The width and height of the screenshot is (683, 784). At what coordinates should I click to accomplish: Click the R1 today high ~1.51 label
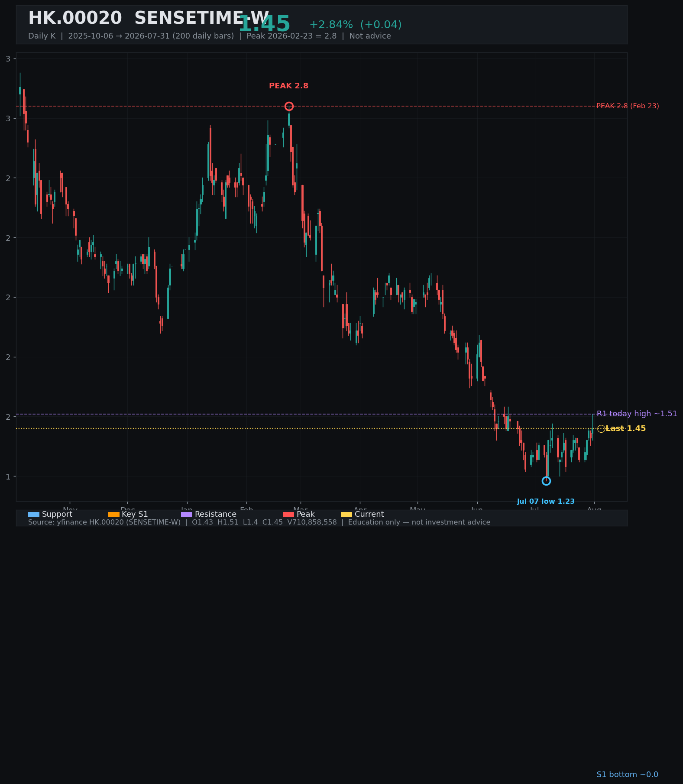637,414
